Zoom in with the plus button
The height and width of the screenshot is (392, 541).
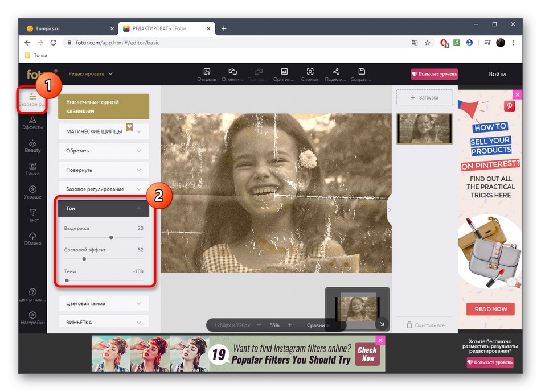290,325
